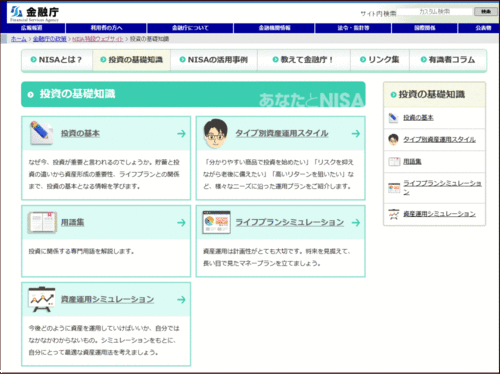This screenshot has height=374, width=500.
Task: Click arrow on the 投資の基本 card
Action: click(181, 134)
